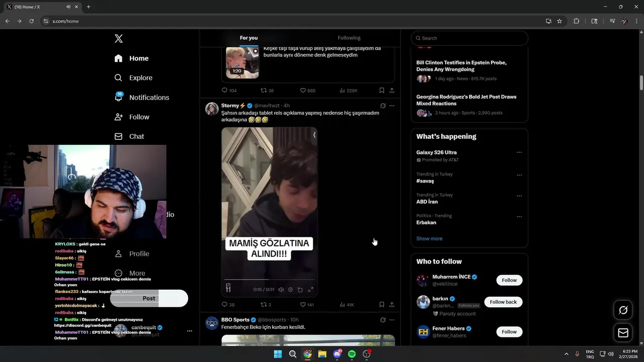Open more options on BBO Sports post
Image resolution: width=644 pixels, height=362 pixels.
392,320
